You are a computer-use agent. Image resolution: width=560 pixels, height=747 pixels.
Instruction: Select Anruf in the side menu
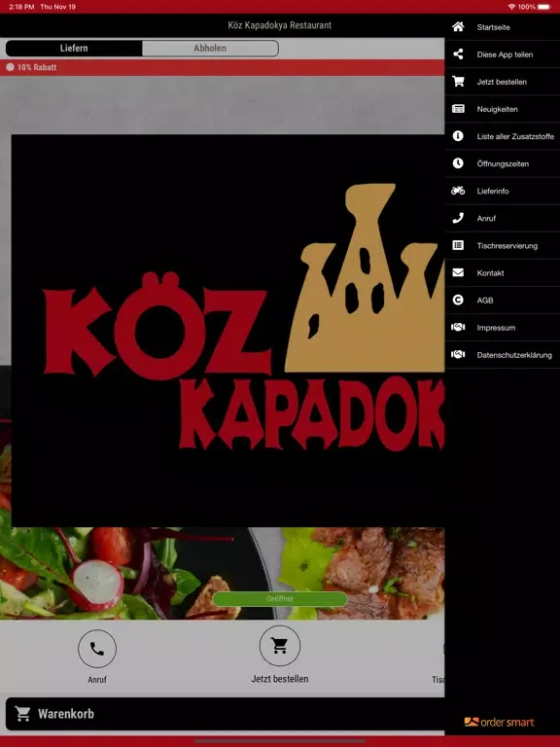tap(503, 218)
